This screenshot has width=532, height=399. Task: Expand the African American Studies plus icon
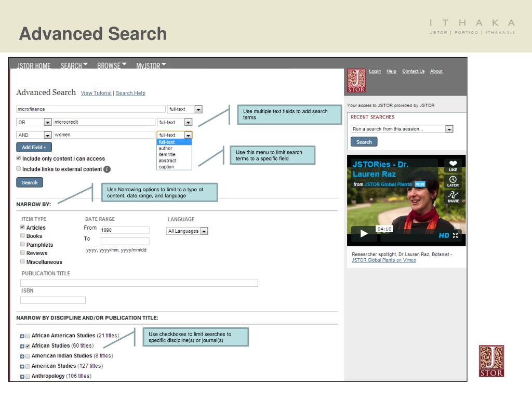pyautogui.click(x=22, y=336)
